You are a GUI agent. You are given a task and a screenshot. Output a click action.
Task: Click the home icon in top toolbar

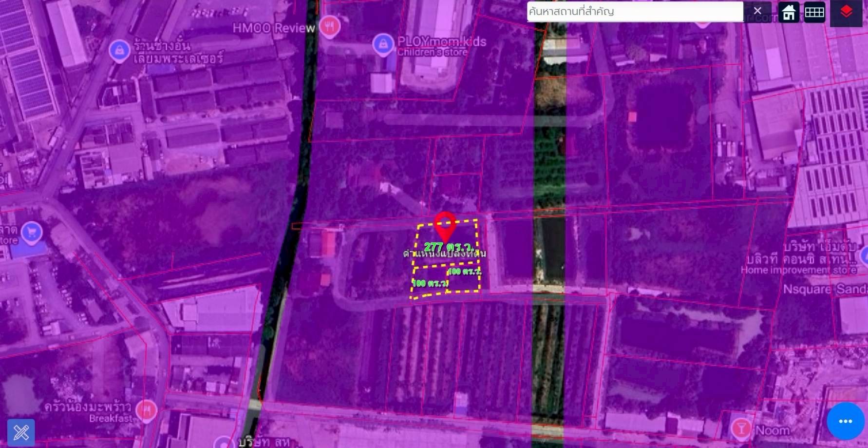pos(789,12)
